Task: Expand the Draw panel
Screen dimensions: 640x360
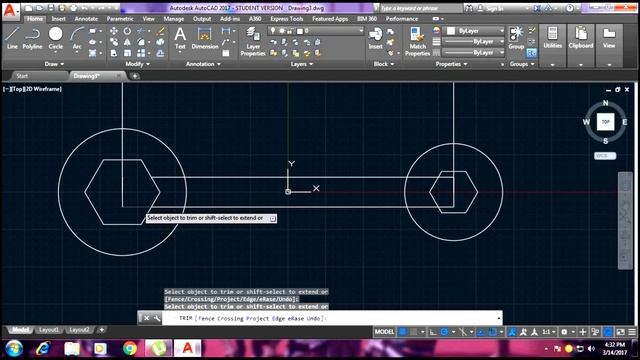Action: pos(54,64)
